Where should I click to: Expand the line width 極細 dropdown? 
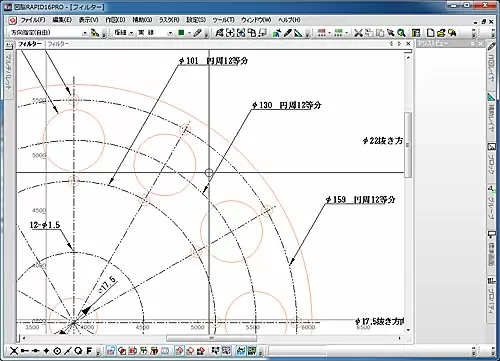point(123,33)
